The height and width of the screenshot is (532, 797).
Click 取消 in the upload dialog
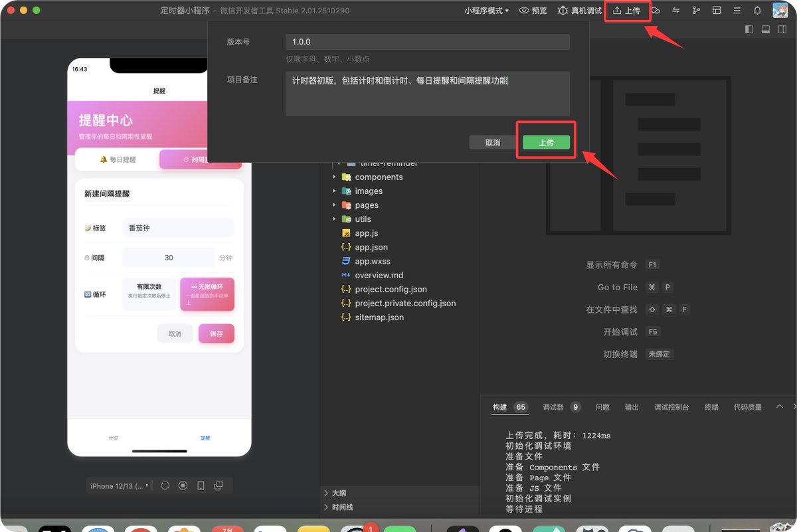(x=493, y=143)
